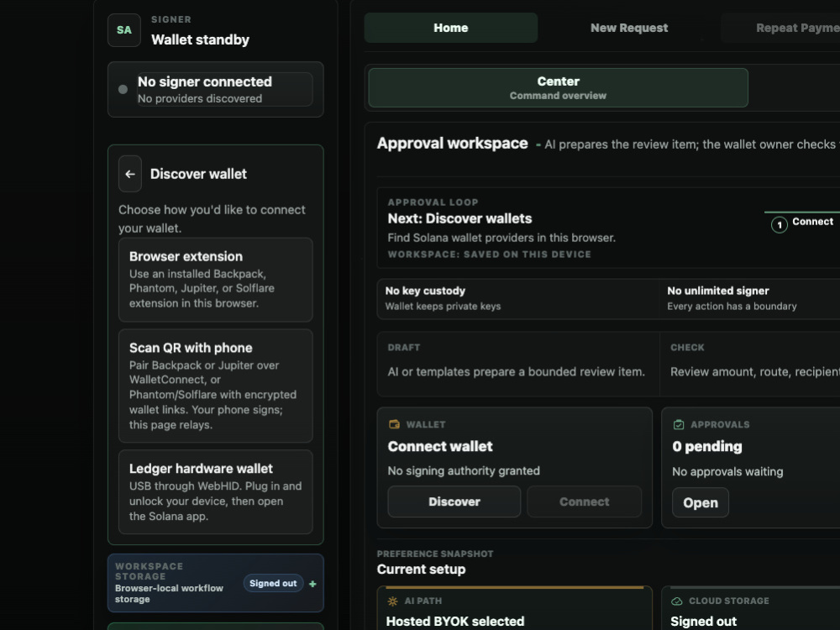Click the Discover button in Wallet card
This screenshot has height=630, width=840.
point(454,501)
